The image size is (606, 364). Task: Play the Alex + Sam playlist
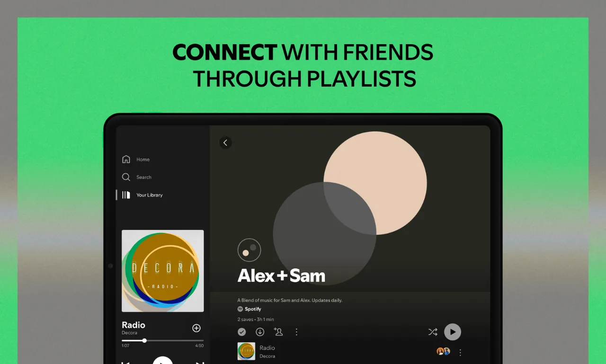click(x=453, y=332)
